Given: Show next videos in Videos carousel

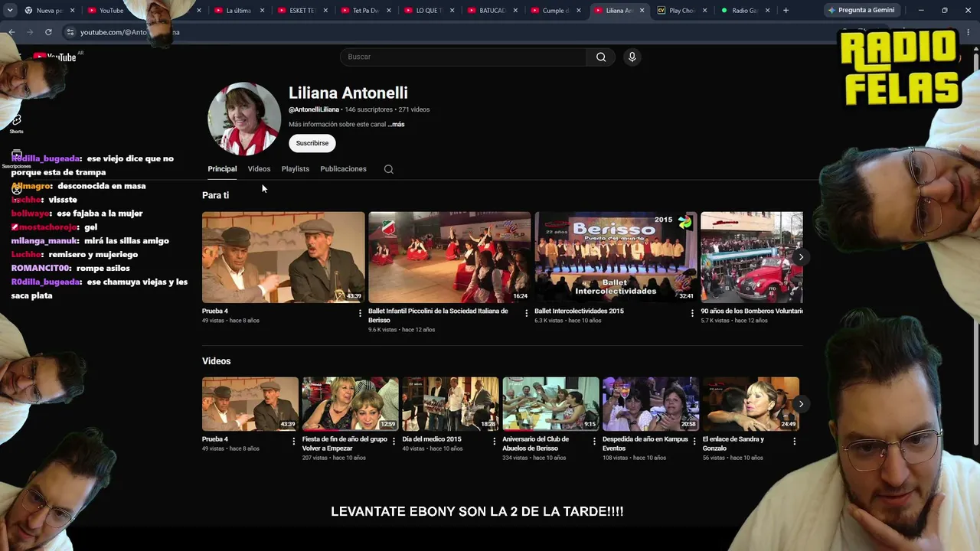Looking at the screenshot, I should [x=801, y=404].
